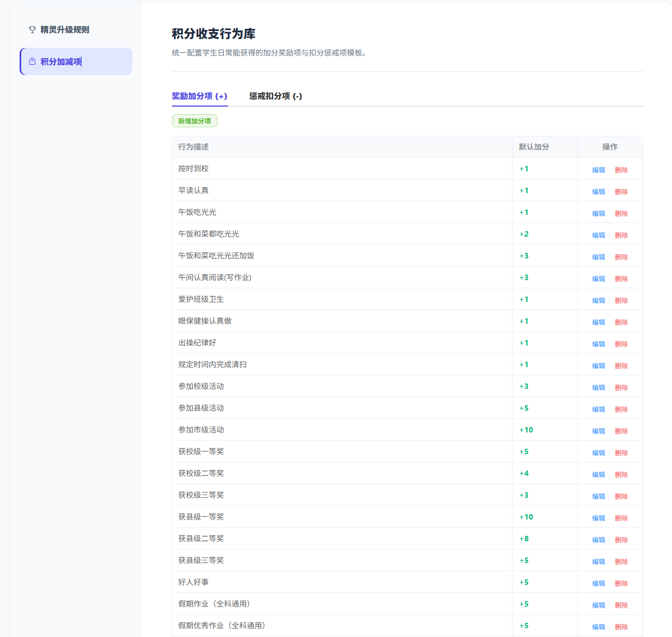
Task: Delete the 假期优秀作业（全科通用） row
Action: [x=621, y=627]
